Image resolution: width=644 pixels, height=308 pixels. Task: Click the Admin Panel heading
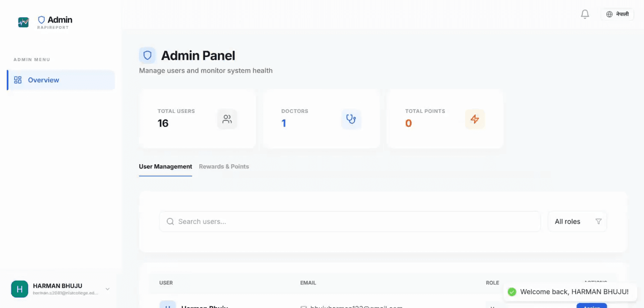tap(198, 56)
